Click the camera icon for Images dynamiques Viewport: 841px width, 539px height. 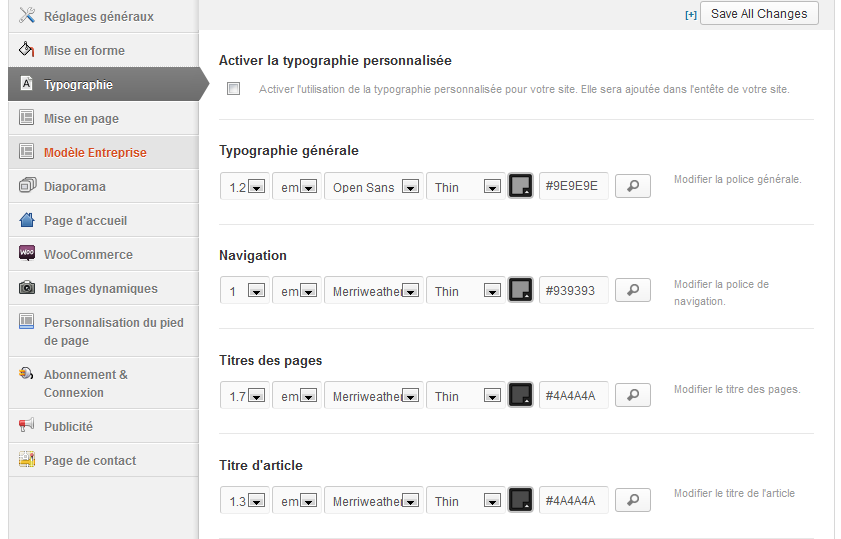(27, 288)
